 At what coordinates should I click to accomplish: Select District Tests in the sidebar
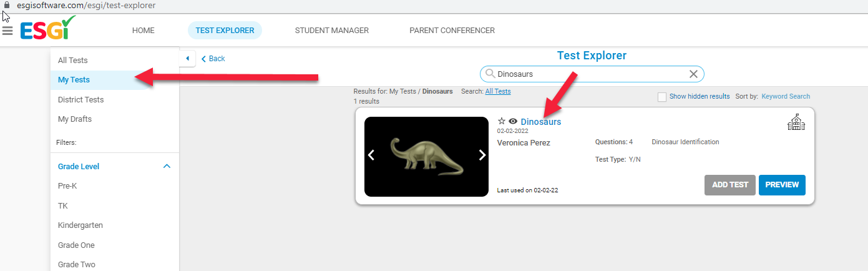pos(81,99)
